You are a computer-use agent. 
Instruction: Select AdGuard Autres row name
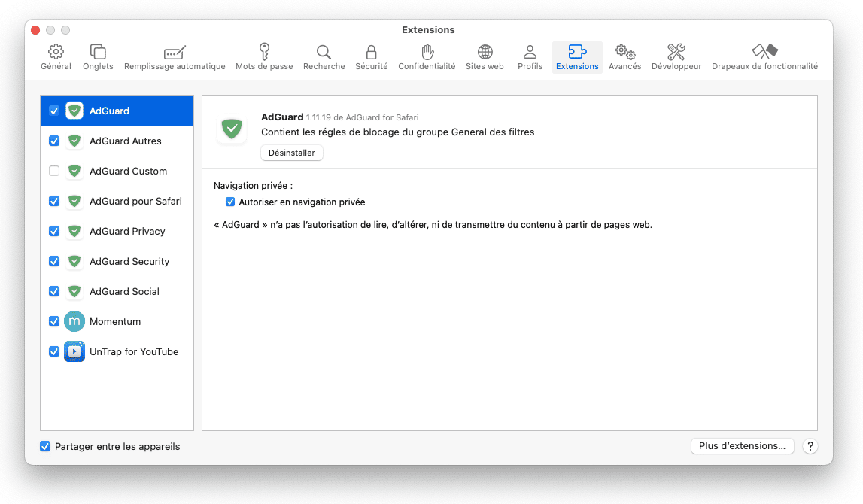[126, 141]
